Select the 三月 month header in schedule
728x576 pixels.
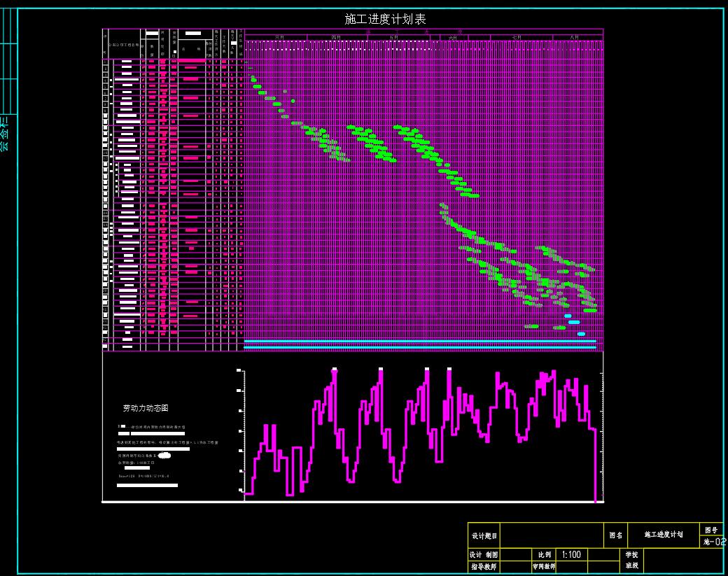(279, 37)
